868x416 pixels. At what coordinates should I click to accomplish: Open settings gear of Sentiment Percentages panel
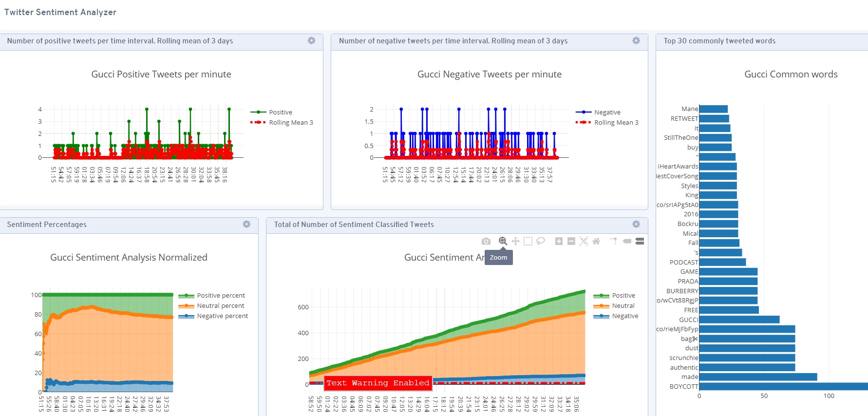point(246,224)
